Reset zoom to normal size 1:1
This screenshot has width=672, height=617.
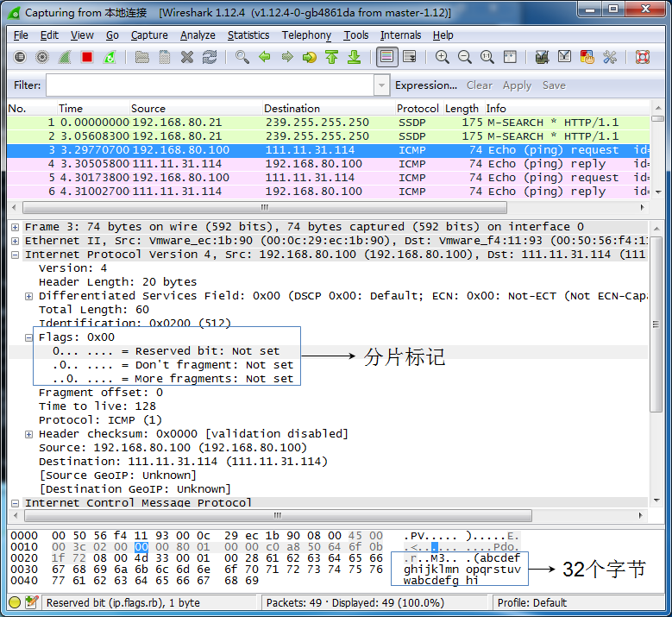[487, 57]
